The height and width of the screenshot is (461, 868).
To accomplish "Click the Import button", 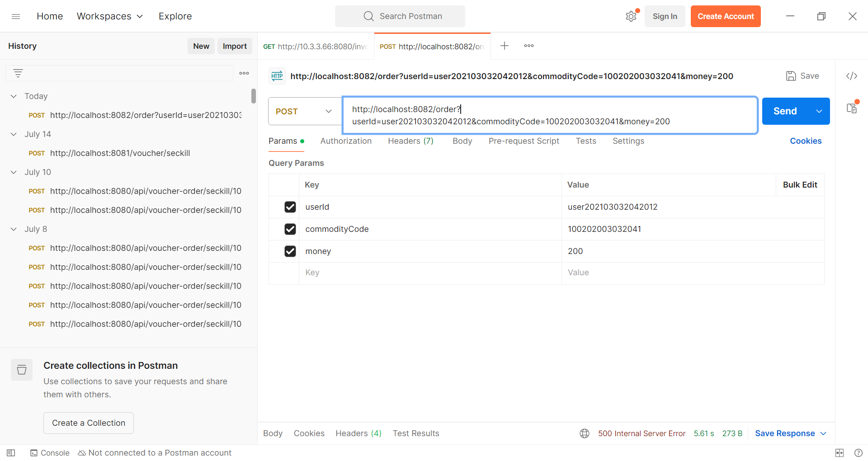I will (235, 46).
